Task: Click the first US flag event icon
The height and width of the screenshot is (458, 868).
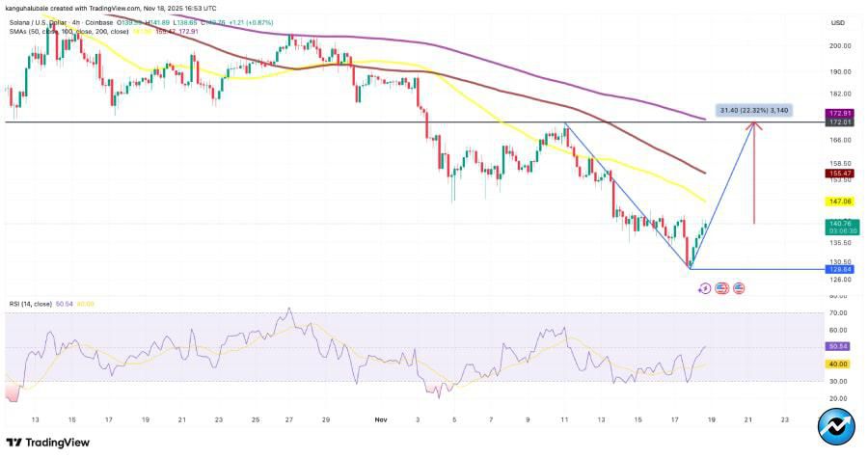Action: (721, 287)
